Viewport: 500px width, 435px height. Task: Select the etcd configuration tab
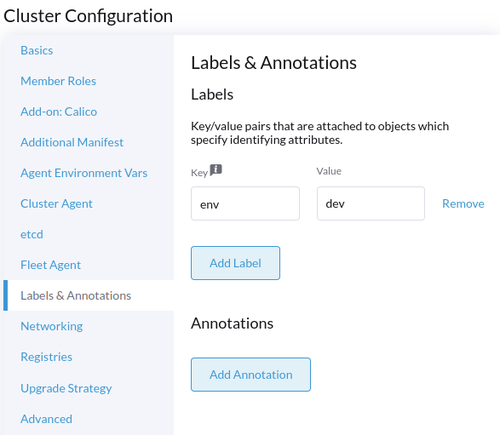[32, 234]
